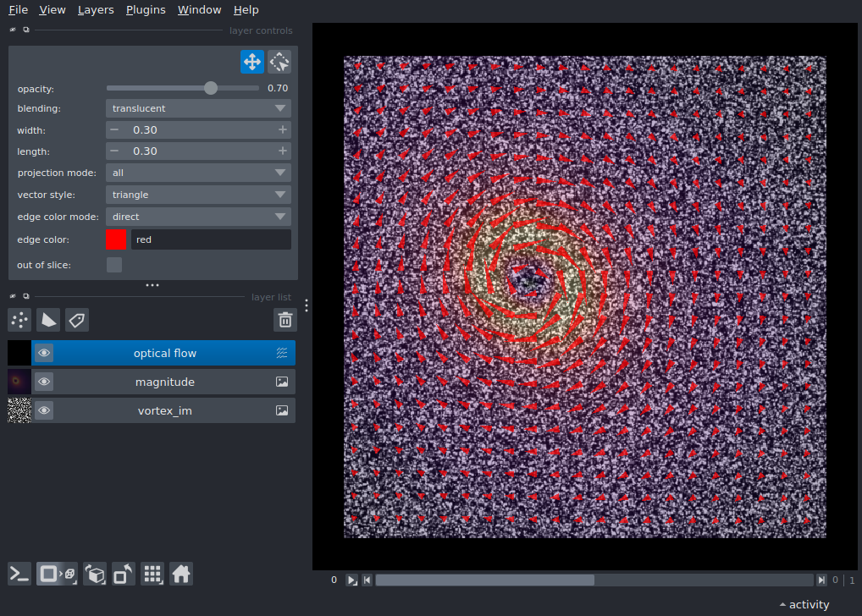Image resolution: width=862 pixels, height=616 pixels.
Task: Enable grid display mode
Action: click(152, 574)
